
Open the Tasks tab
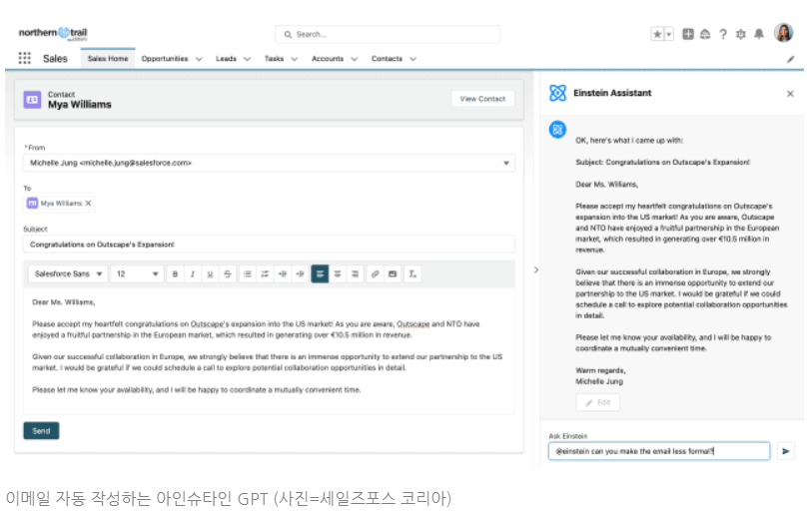(274, 59)
